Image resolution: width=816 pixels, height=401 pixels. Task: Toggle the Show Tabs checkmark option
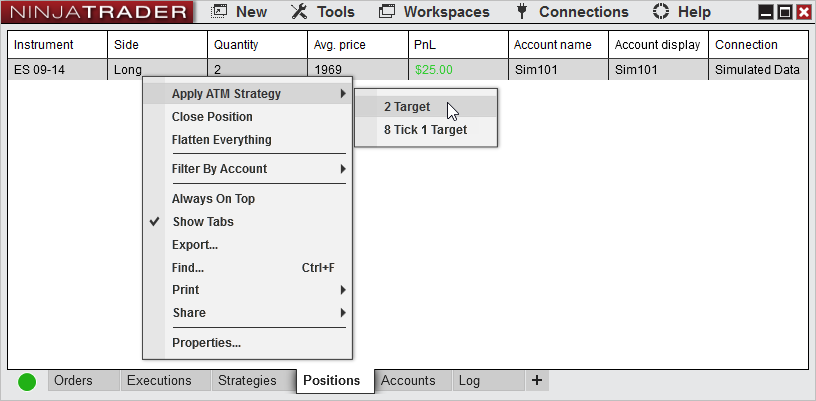[x=203, y=222]
